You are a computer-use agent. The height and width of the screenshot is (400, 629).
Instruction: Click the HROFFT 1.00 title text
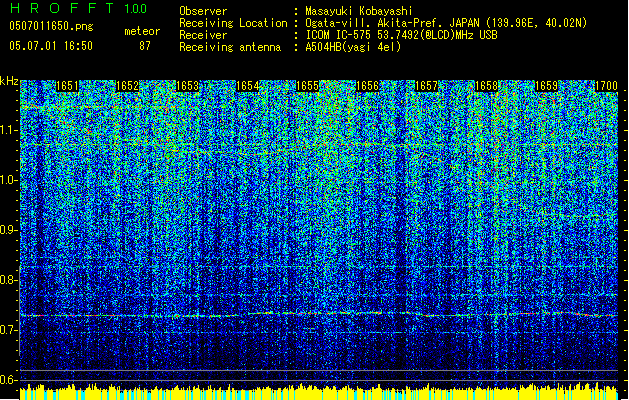pos(78,8)
